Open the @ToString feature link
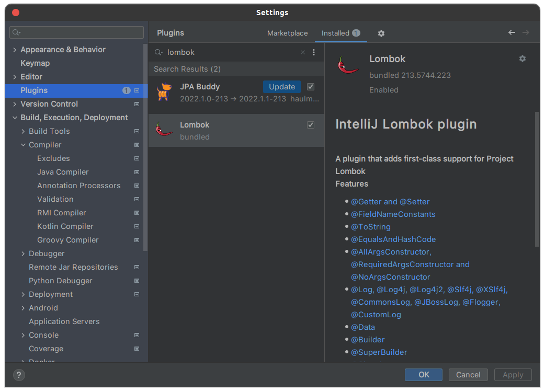Screen dimensions: 545x392 coord(370,227)
